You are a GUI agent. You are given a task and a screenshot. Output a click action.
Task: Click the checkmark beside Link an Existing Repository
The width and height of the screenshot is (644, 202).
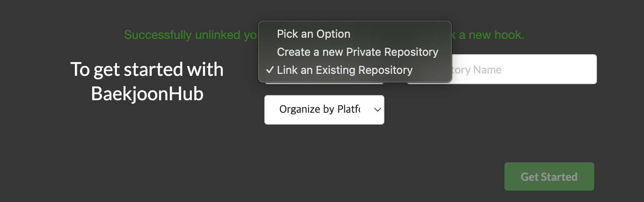click(x=269, y=70)
